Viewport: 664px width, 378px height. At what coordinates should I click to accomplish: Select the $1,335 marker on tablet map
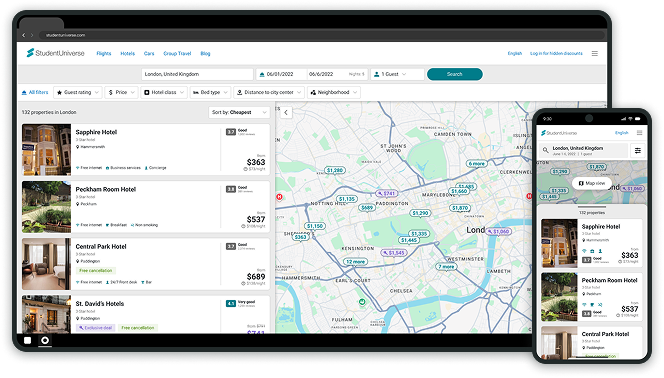tap(419, 234)
